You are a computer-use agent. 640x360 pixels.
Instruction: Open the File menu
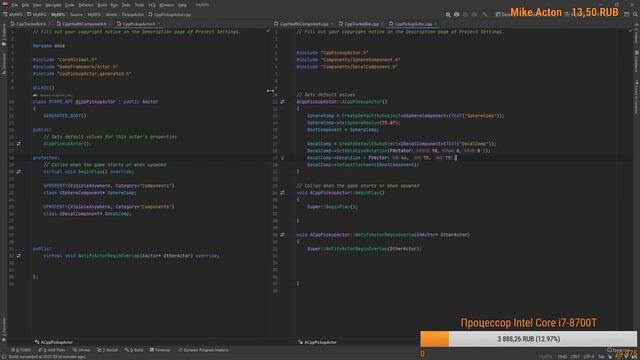click(x=15, y=5)
